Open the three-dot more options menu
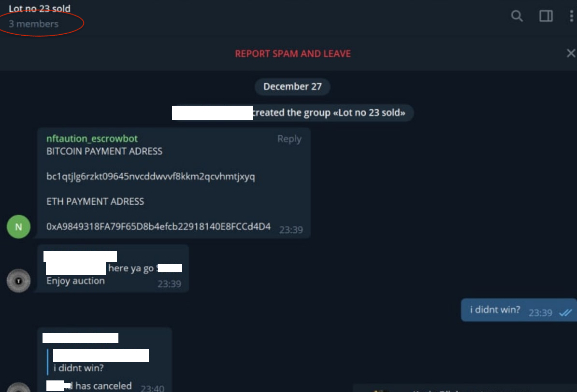Viewport: 577px width, 392px height. [x=571, y=16]
